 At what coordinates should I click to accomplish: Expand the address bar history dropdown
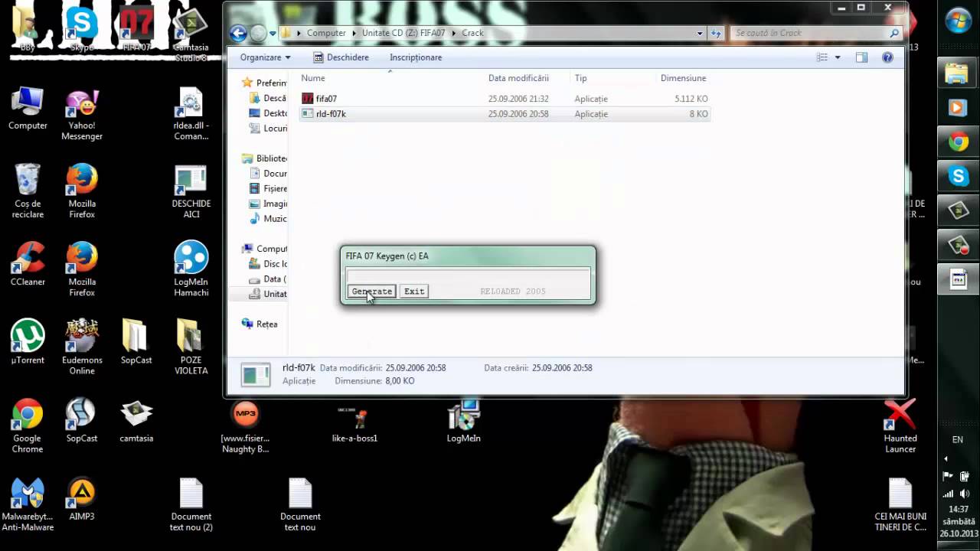click(700, 34)
